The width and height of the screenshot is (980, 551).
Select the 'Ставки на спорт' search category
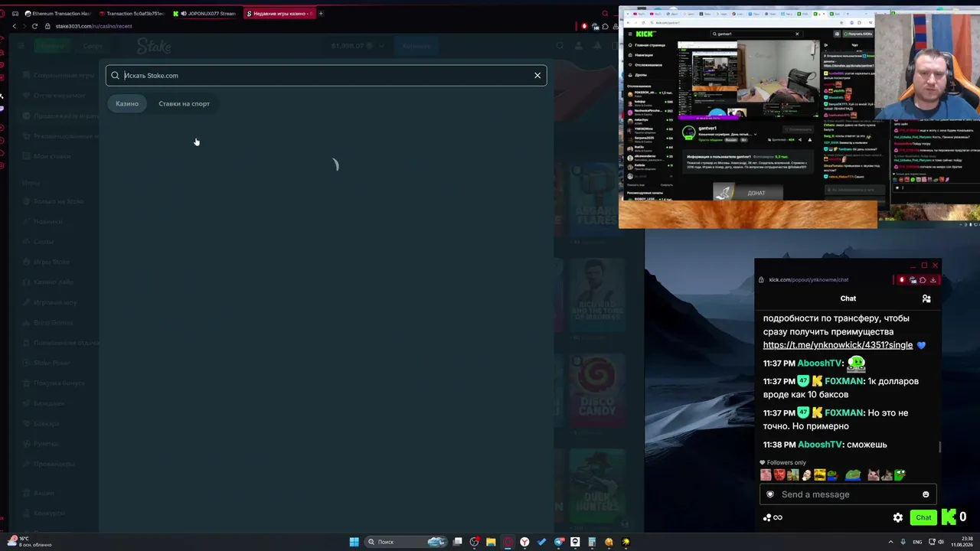(184, 103)
